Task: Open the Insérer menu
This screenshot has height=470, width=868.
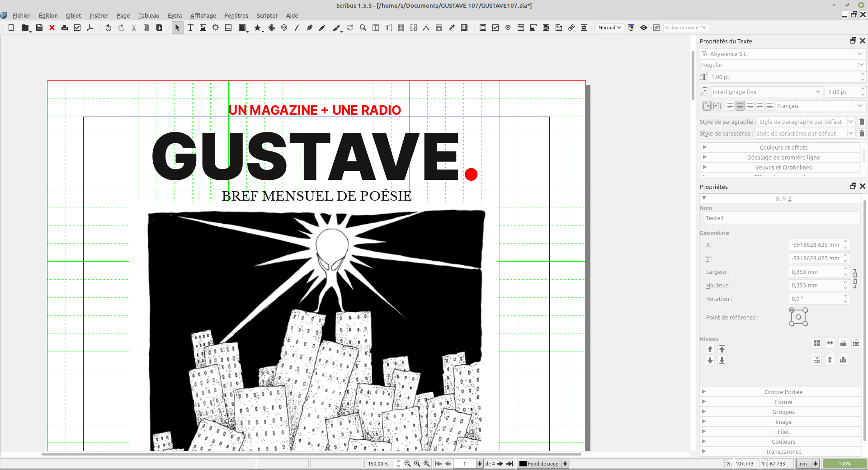Action: [99, 15]
